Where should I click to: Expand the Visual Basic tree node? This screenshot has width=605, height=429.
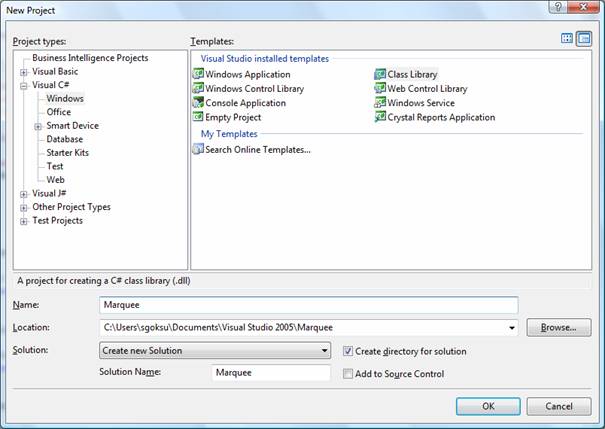[23, 72]
